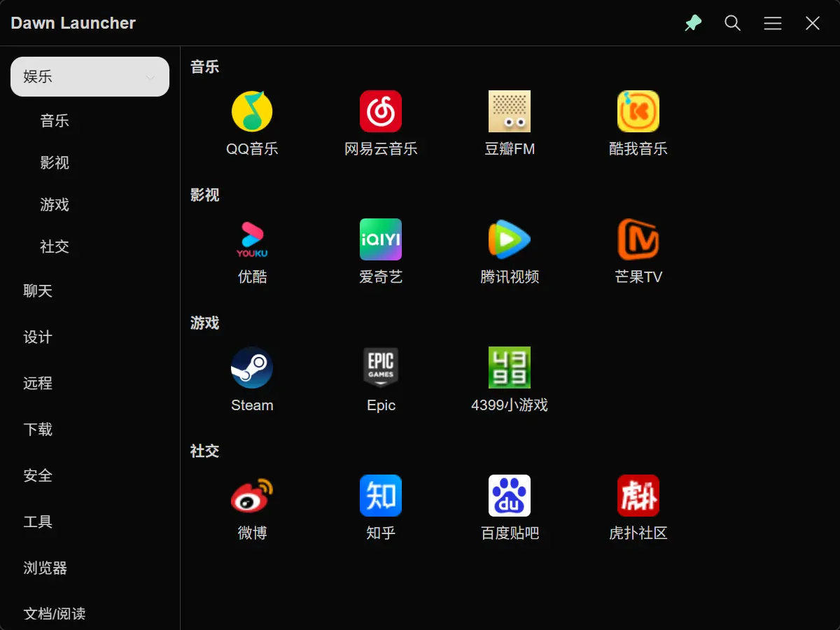Collapse the 娱乐 category chevron

(150, 77)
